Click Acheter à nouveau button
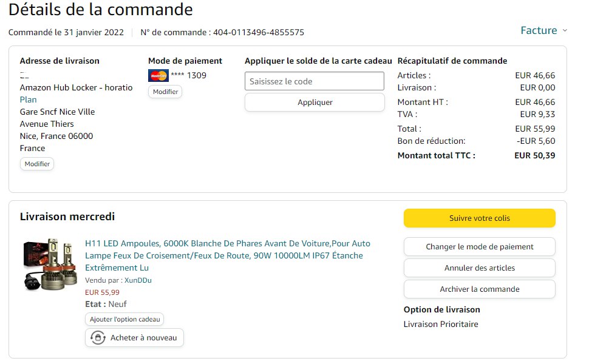 pyautogui.click(x=135, y=337)
